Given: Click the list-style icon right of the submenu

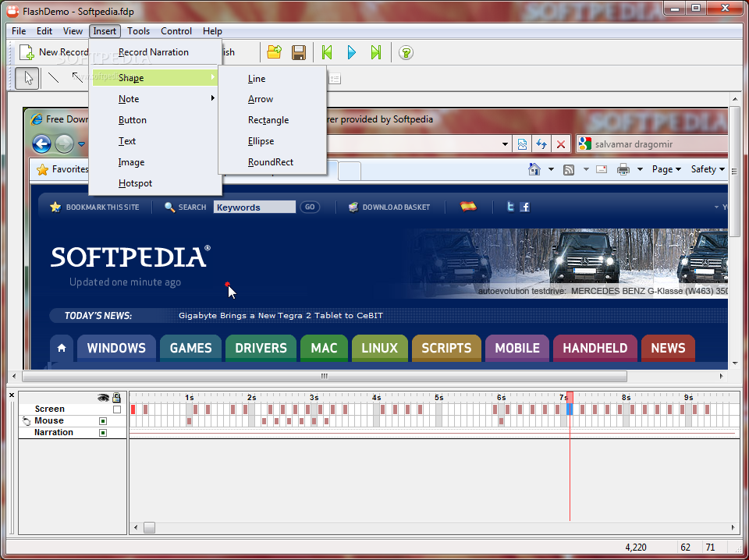Looking at the screenshot, I should click(335, 79).
